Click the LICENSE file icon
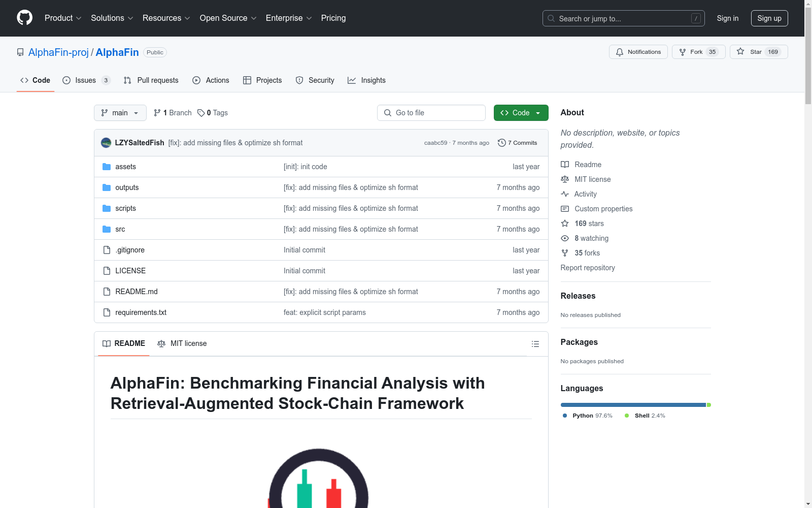 pos(107,271)
